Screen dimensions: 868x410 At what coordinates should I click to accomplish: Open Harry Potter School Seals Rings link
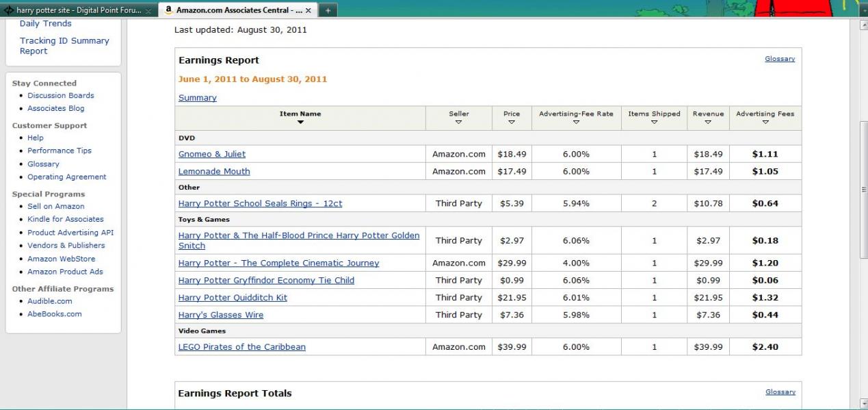(261, 203)
